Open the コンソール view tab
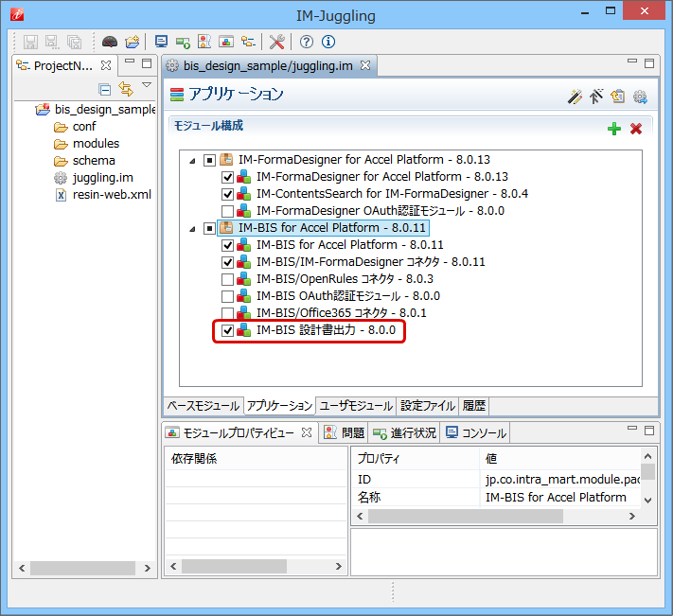The width and height of the screenshot is (673, 616). pyautogui.click(x=476, y=432)
